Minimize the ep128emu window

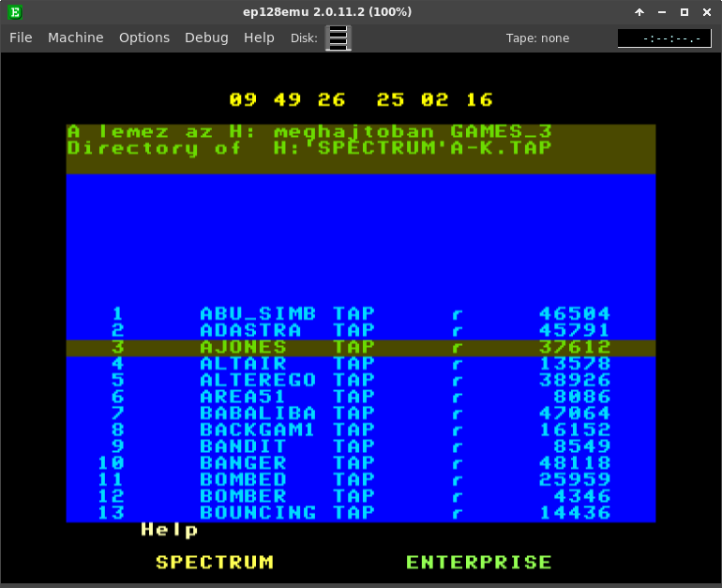tap(662, 12)
